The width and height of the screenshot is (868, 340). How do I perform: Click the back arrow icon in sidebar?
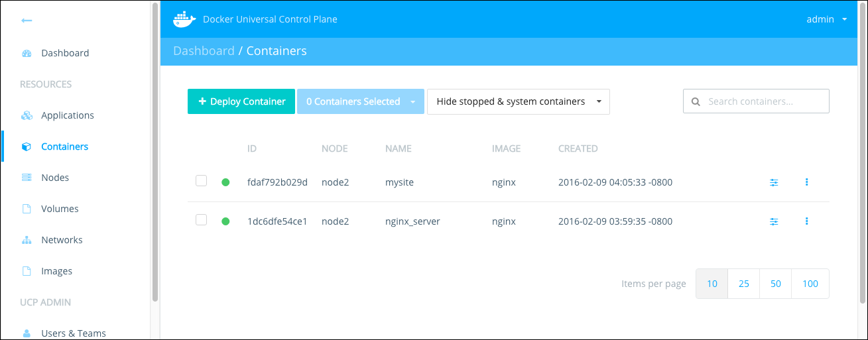pyautogui.click(x=27, y=21)
